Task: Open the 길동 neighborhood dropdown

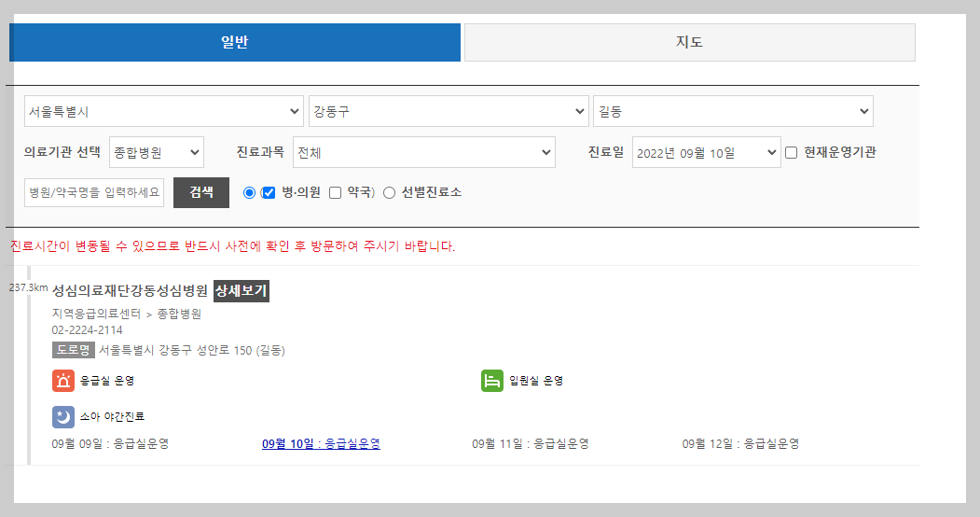Action: [x=733, y=111]
